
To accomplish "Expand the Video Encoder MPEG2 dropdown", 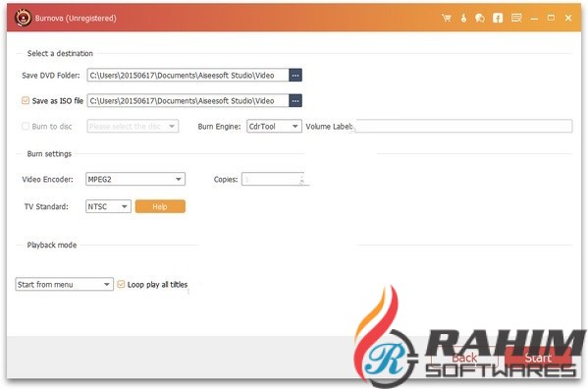I will click(x=135, y=180).
